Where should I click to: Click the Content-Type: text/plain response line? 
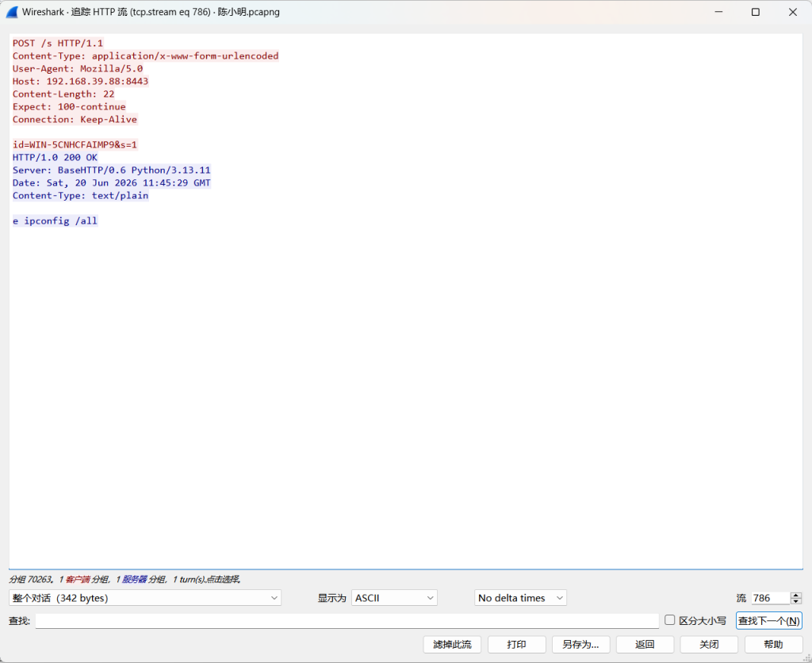point(81,195)
